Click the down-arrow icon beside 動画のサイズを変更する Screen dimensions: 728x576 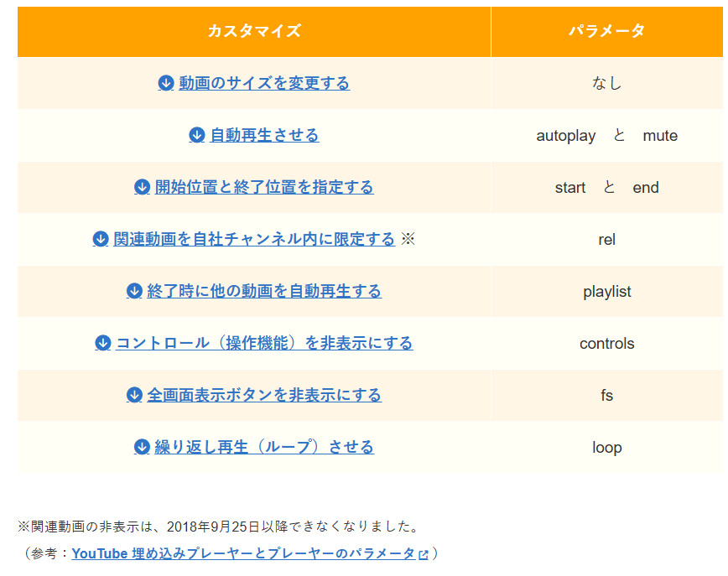(x=166, y=83)
